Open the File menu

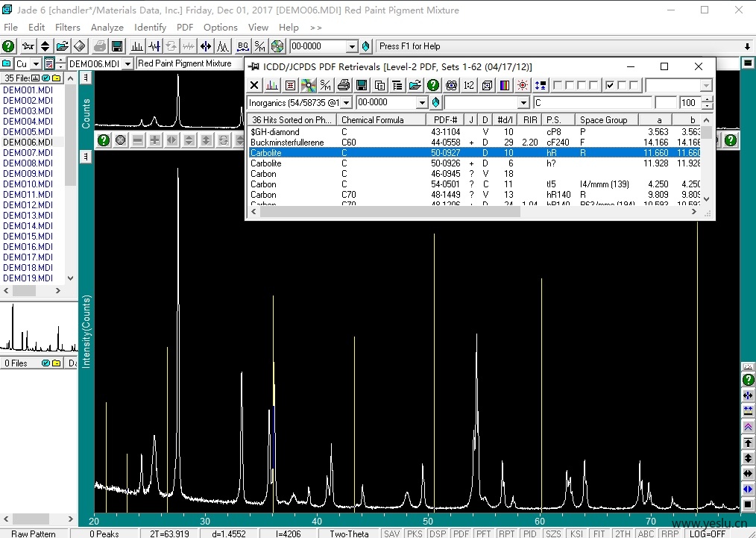(10, 28)
